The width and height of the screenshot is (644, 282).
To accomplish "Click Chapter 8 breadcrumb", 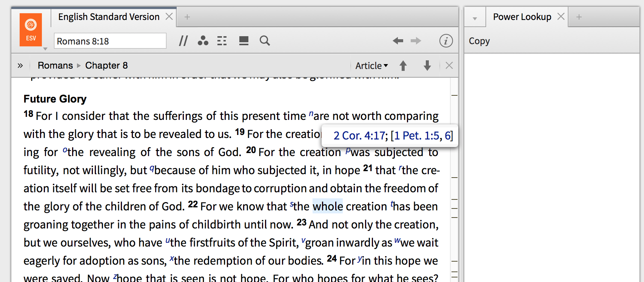I will pyautogui.click(x=106, y=66).
